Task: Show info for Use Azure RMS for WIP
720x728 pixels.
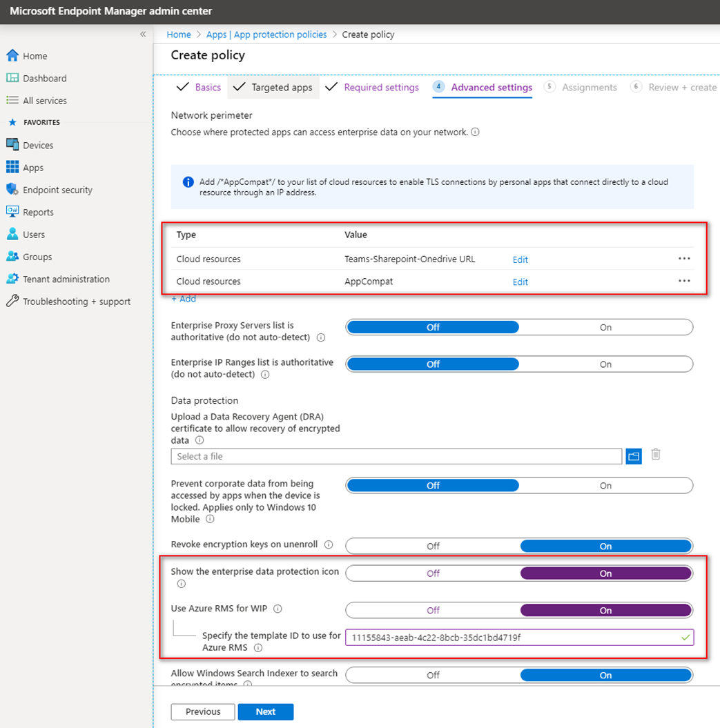Action: click(x=278, y=609)
